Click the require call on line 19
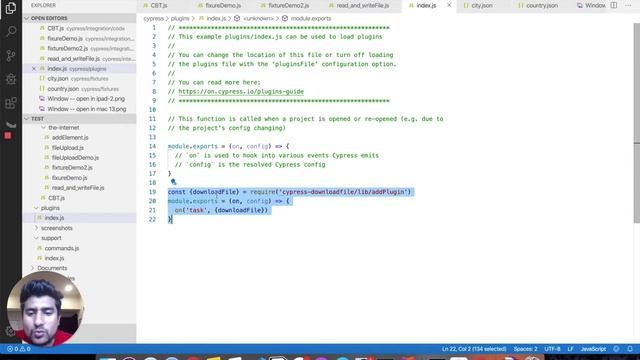This screenshot has width=640, height=360. click(331, 192)
